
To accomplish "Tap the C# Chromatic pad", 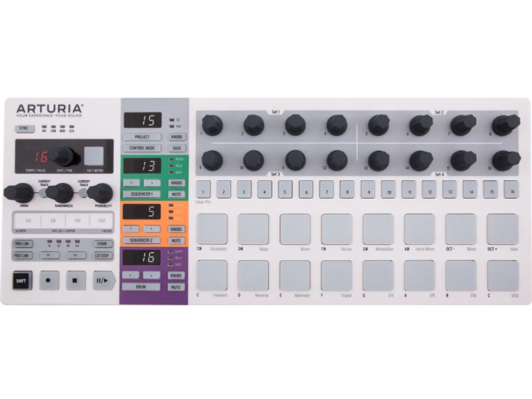I will pyautogui.click(x=212, y=229).
